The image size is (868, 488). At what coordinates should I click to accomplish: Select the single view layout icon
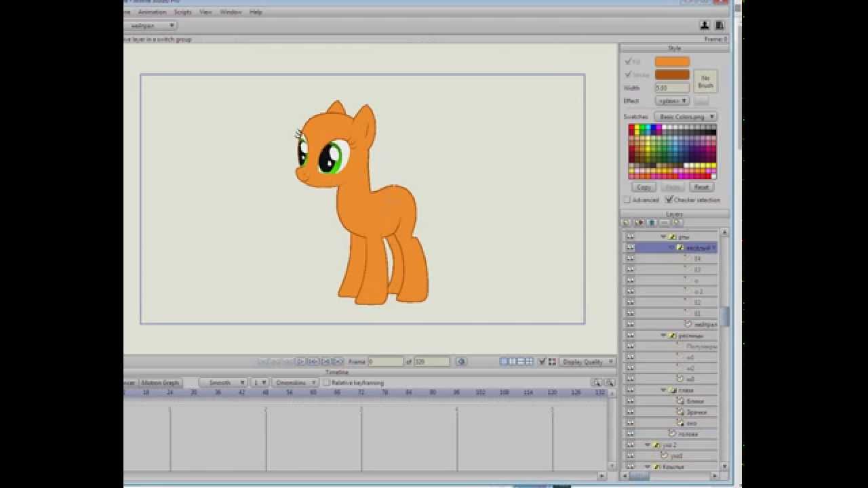pyautogui.click(x=504, y=362)
